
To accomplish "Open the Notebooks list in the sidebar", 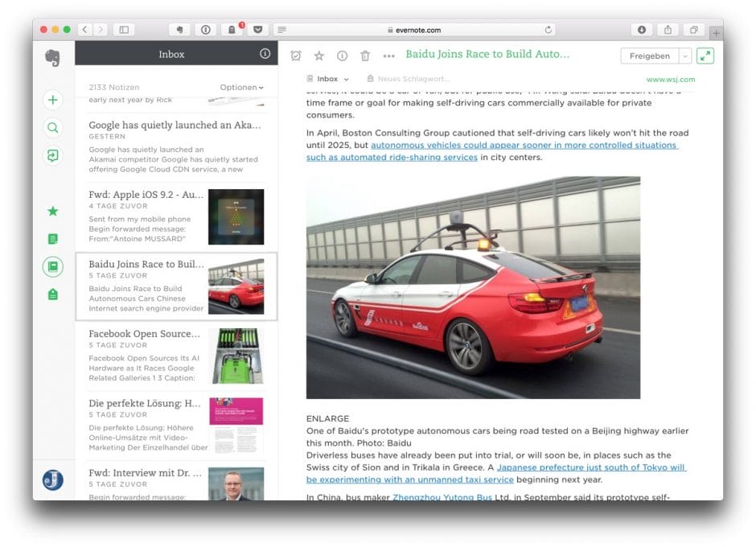I will coord(52,266).
